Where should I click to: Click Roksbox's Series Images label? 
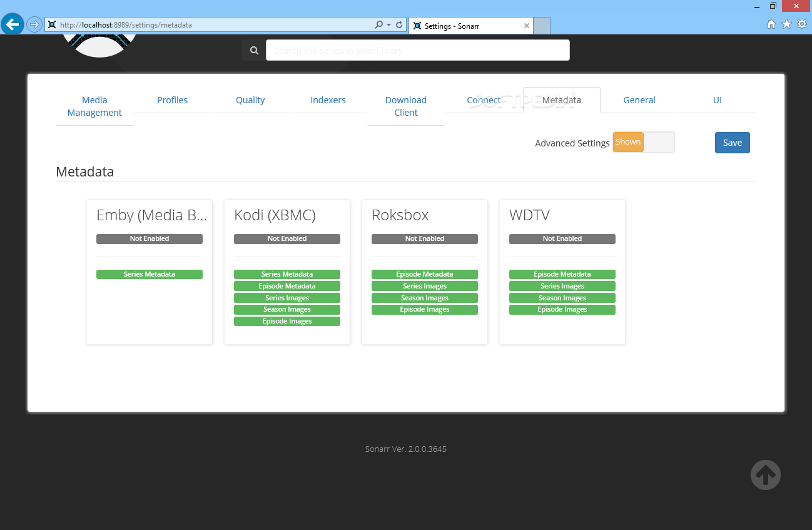tap(425, 286)
